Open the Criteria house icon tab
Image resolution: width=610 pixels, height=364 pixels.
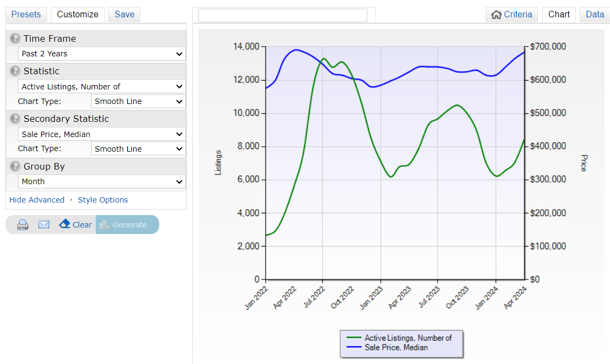pos(511,15)
